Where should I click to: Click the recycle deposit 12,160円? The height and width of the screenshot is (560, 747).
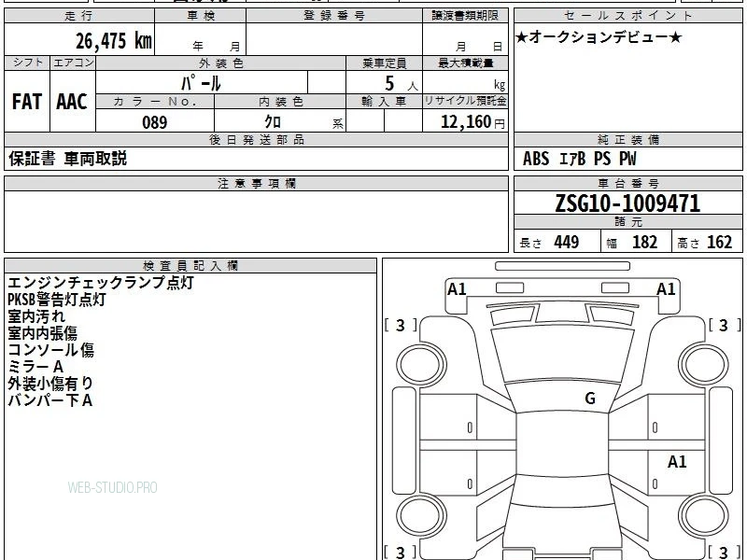point(472,122)
